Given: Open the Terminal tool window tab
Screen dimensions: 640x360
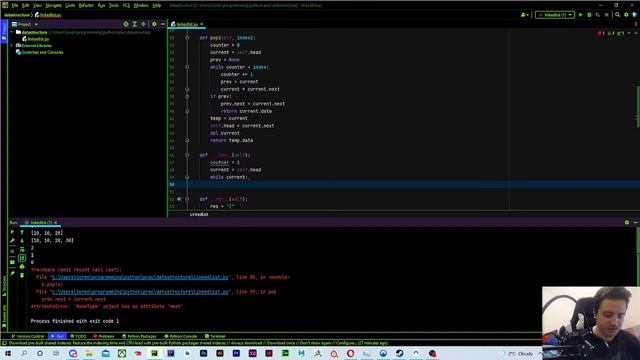Looking at the screenshot, I should click(x=215, y=336).
